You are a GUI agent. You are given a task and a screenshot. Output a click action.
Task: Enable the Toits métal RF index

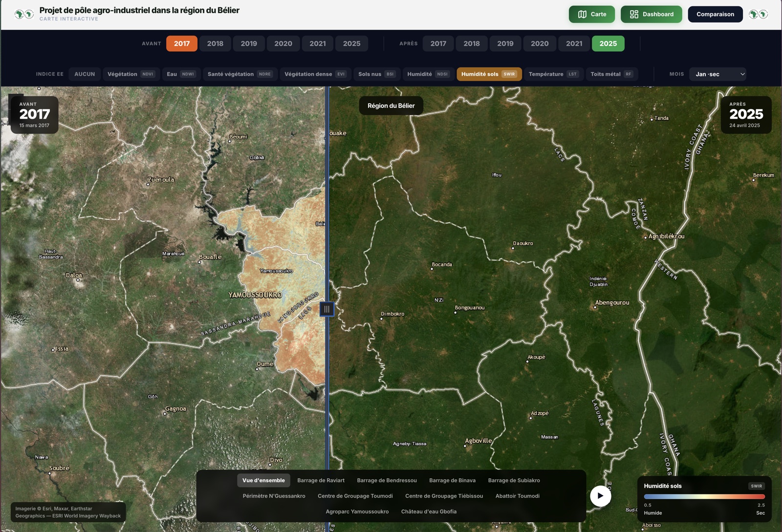tap(612, 74)
